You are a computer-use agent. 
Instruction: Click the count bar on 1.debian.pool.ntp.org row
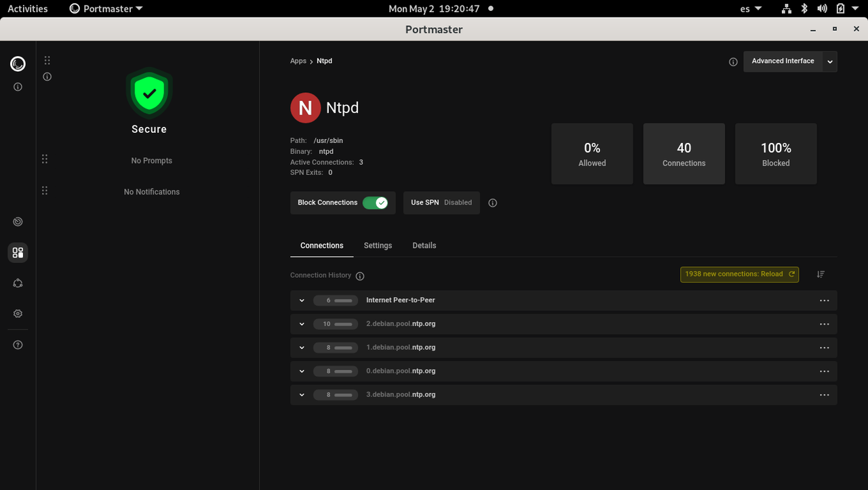pyautogui.click(x=336, y=348)
